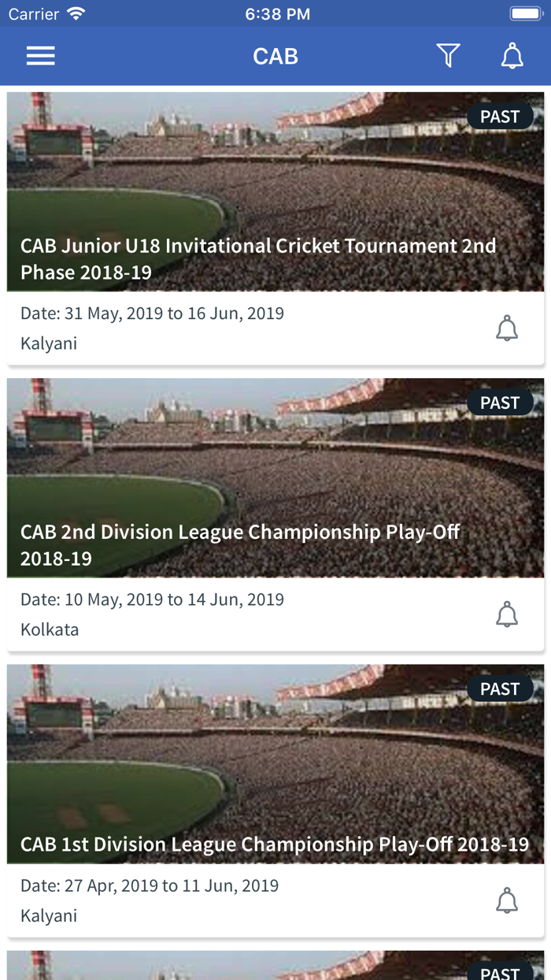Click the bell icon for CAB Junior U18 tournament
Viewport: 551px width, 980px height.
click(508, 328)
